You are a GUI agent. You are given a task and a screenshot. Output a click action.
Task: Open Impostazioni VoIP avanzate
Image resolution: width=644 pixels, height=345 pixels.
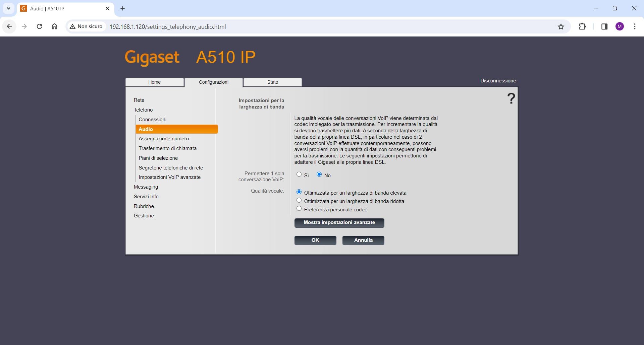170,177
